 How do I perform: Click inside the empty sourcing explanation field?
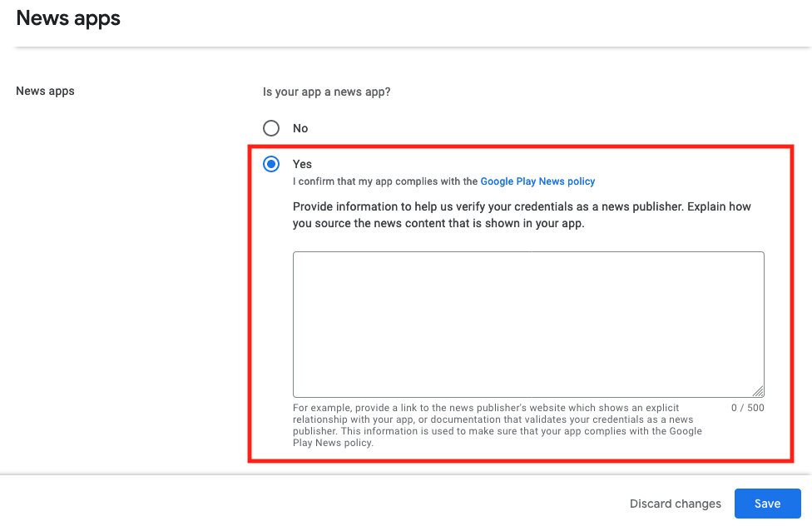[528, 325]
